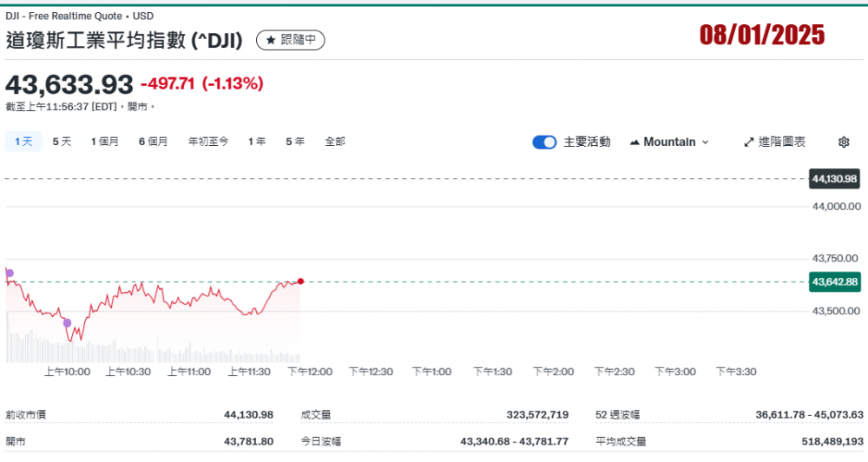Click the purple event marker near 10:00
The width and height of the screenshot is (868, 462).
click(68, 323)
